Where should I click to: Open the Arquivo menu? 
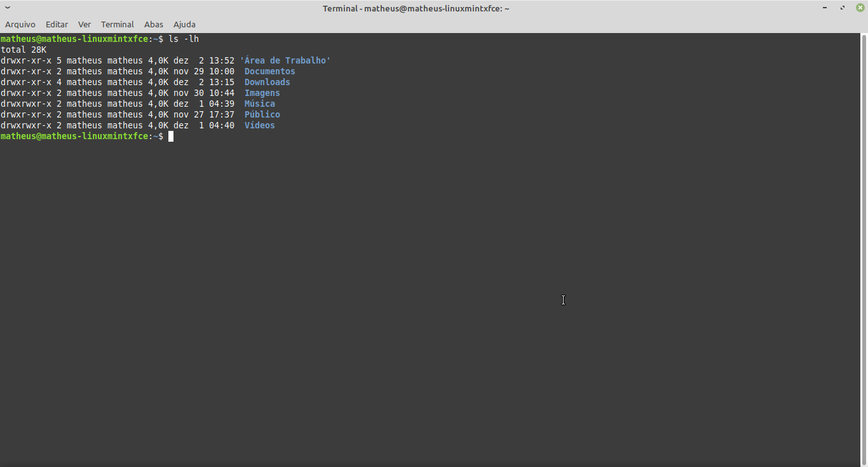tap(20, 24)
